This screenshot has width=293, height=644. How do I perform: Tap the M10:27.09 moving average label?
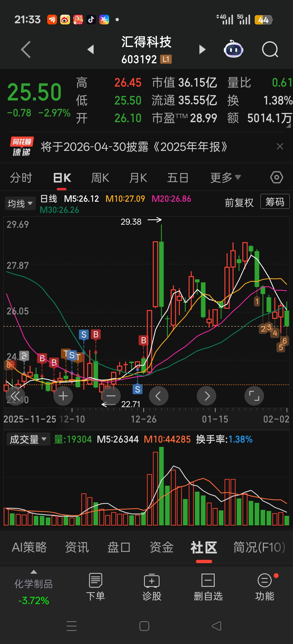click(x=125, y=199)
